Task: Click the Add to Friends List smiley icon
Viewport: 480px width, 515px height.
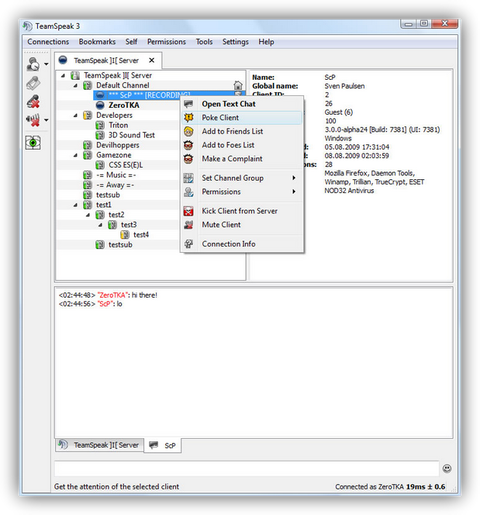Action: pos(189,131)
